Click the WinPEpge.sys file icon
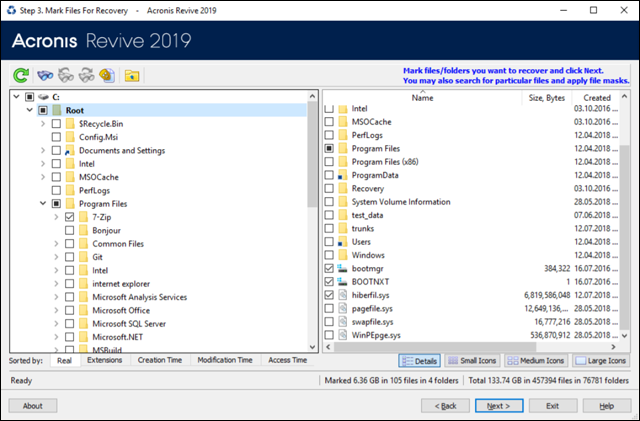 (x=343, y=335)
